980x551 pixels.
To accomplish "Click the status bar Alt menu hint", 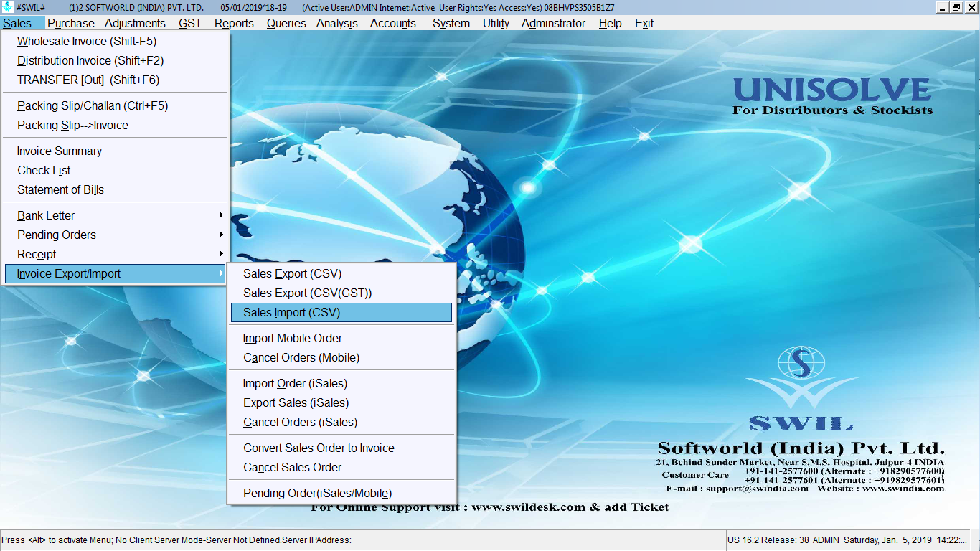I will coord(176,540).
